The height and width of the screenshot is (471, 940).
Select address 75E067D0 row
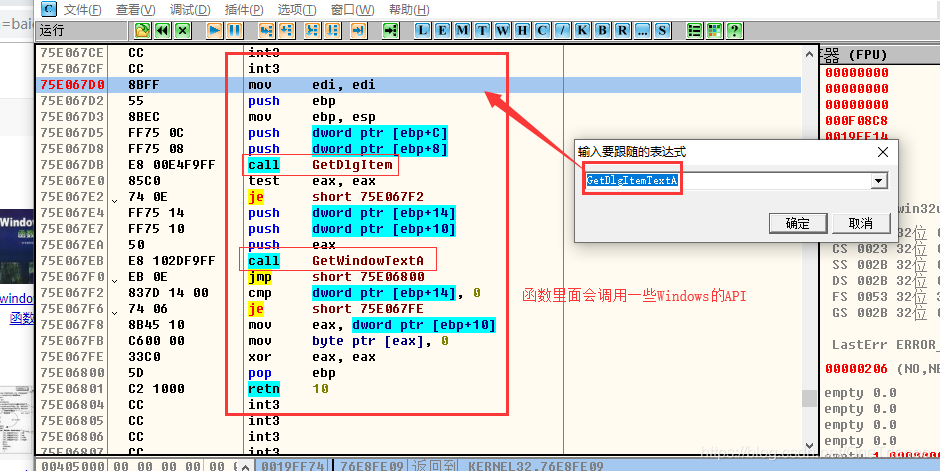pos(418,84)
